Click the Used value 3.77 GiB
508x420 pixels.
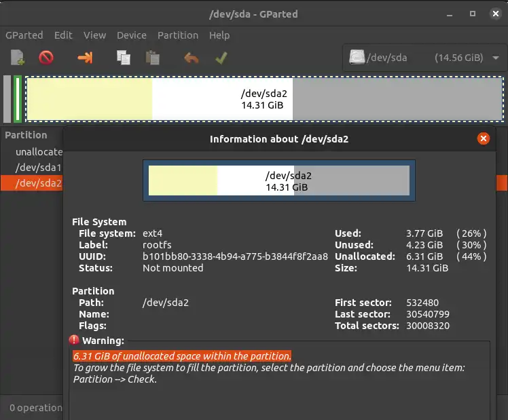click(x=424, y=233)
